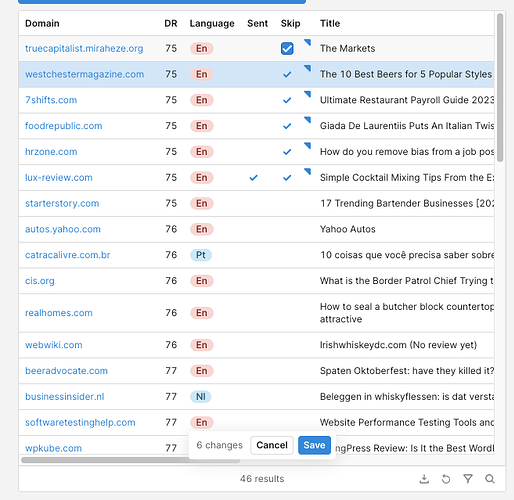Toggle Skip checkmark for hrzone.com
The width and height of the screenshot is (514, 500).
(x=287, y=152)
